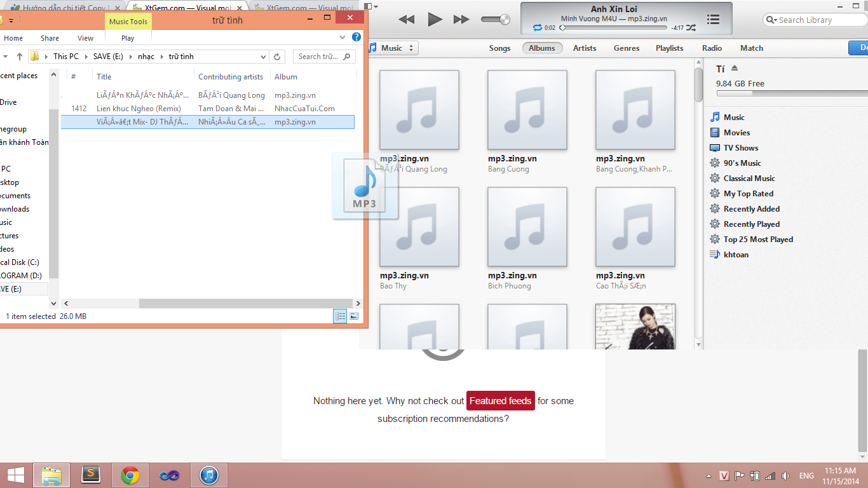
Task: Select the Albums view tab
Action: pyautogui.click(x=542, y=48)
